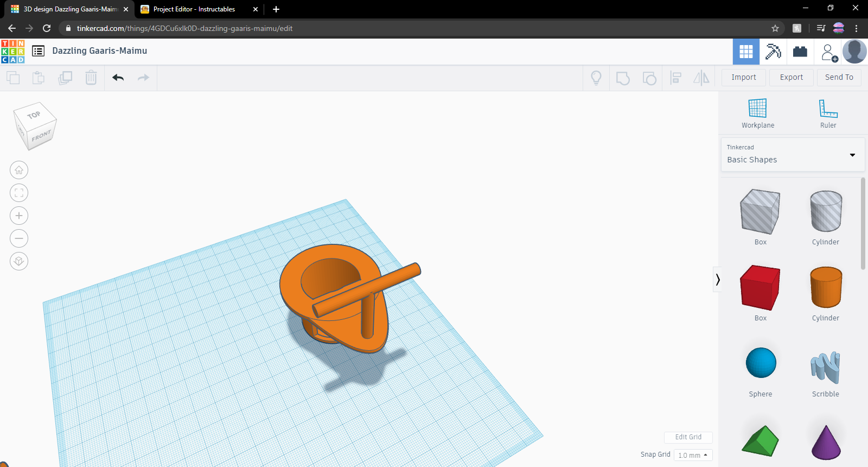Click the Export button

792,77
